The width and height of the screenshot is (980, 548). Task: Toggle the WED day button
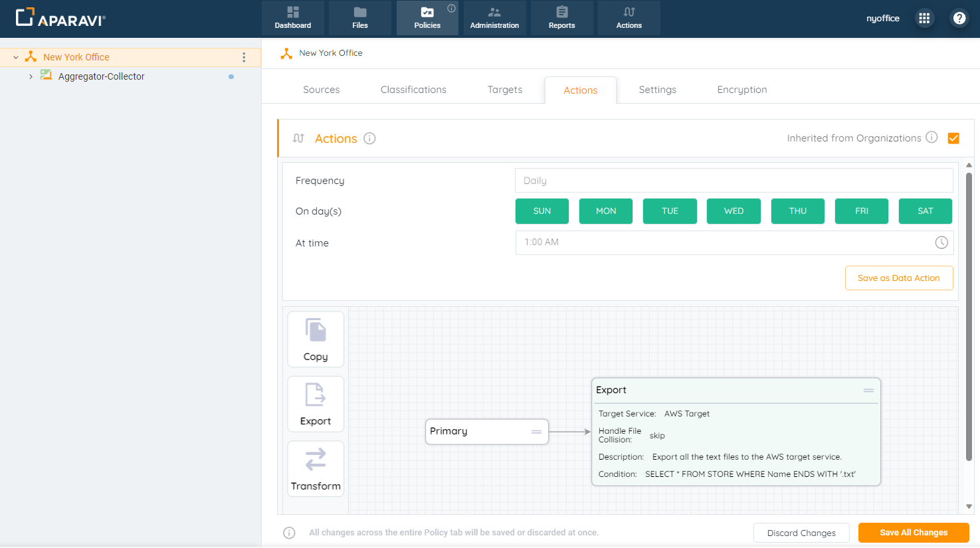(734, 211)
